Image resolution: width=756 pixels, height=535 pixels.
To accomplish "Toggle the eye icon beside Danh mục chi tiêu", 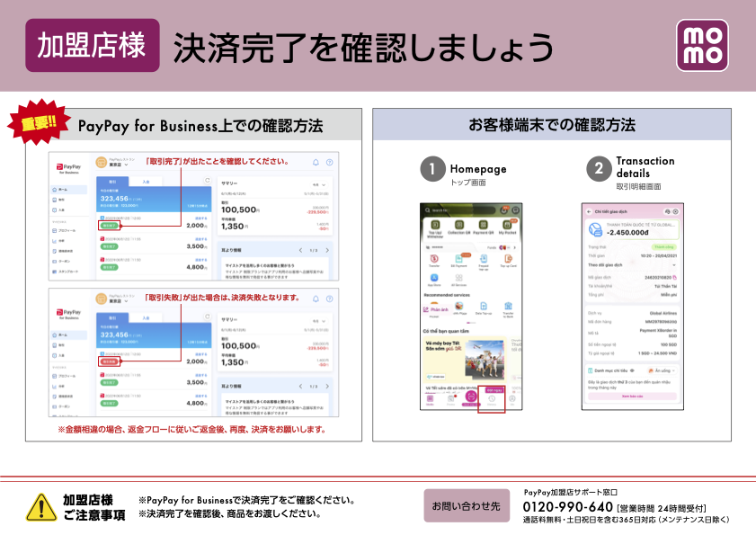I will coord(632,370).
